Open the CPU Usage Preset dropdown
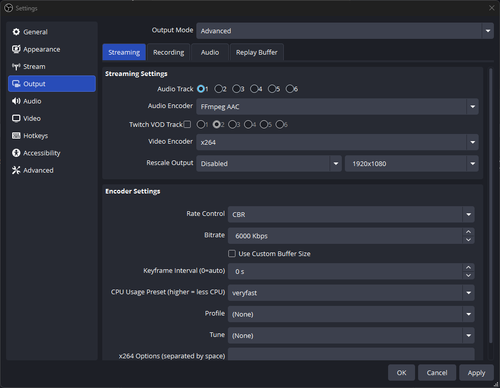Screen dimensions: 500x388 click(351, 293)
